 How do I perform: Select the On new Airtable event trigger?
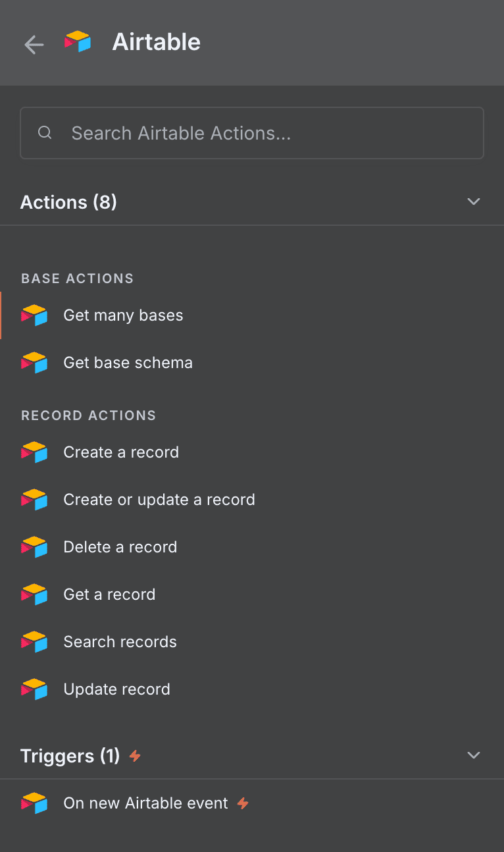[145, 803]
